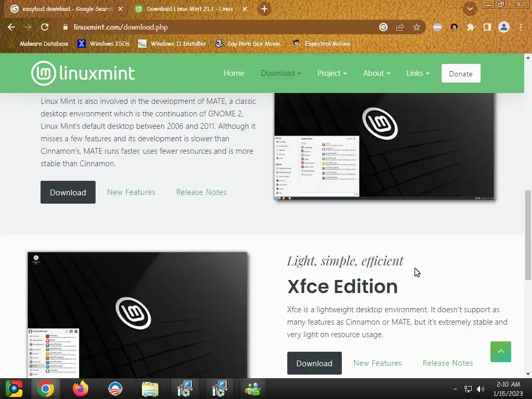This screenshot has width=532, height=399.
Task: Click the Donate button
Action: (x=461, y=73)
